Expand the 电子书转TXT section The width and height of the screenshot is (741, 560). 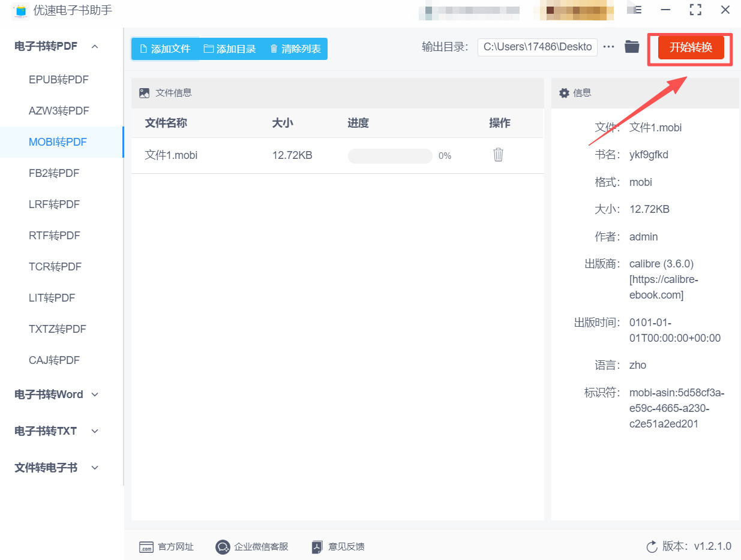[95, 431]
